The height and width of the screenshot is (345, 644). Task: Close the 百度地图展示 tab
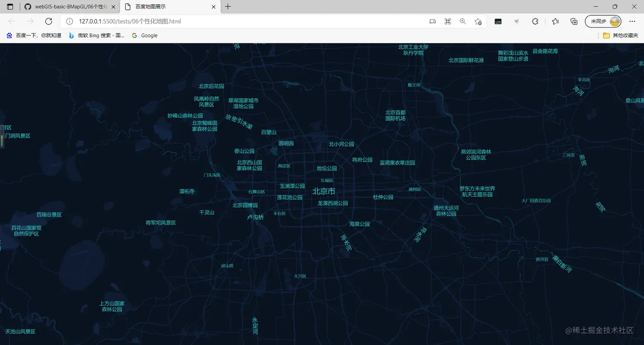[214, 7]
